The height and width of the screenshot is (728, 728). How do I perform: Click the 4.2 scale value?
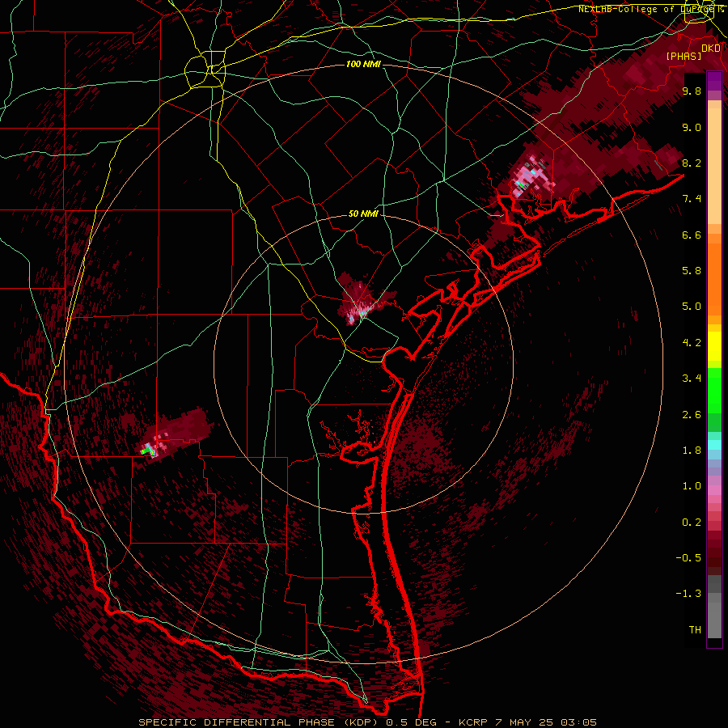click(692, 343)
